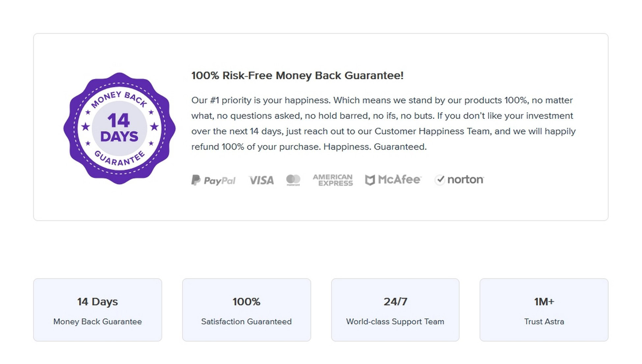Click the Money Back Guarantee label text

pyautogui.click(x=97, y=322)
